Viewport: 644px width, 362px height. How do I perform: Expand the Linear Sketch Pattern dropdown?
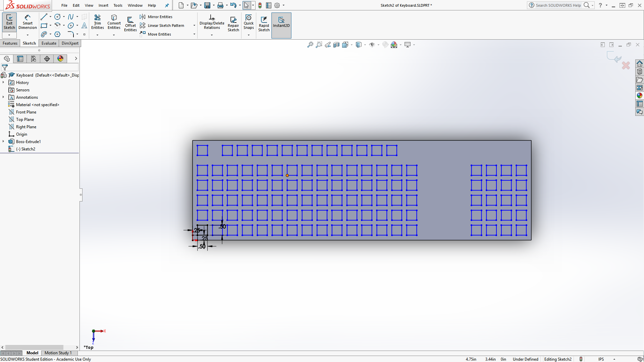click(x=194, y=26)
